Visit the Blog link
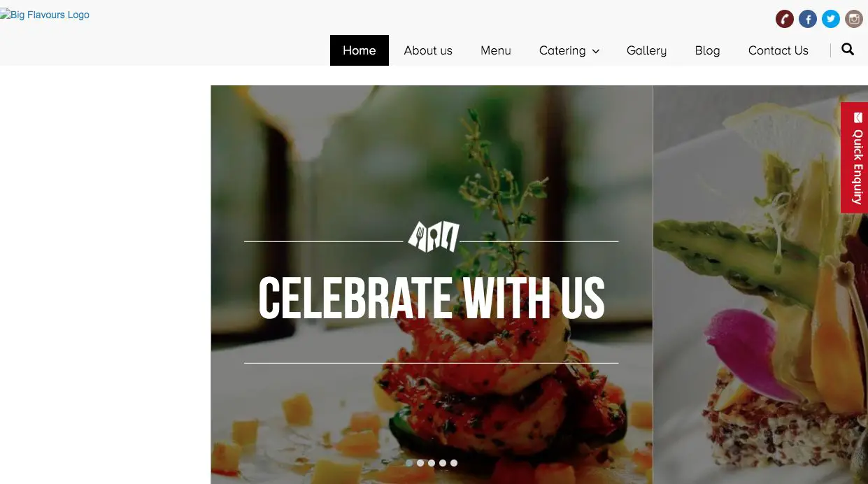Image resolution: width=868 pixels, height=484 pixels. 707,50
